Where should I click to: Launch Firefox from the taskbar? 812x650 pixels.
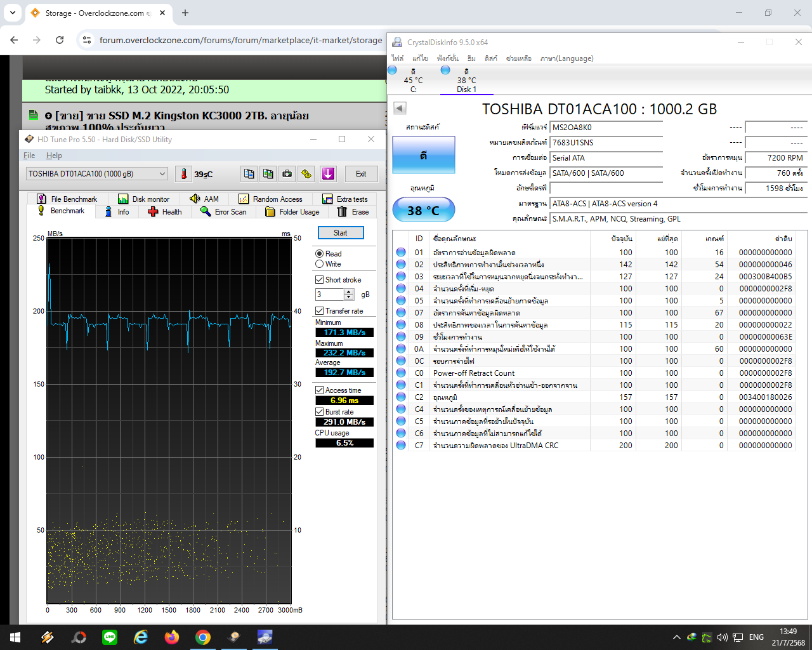point(172,637)
